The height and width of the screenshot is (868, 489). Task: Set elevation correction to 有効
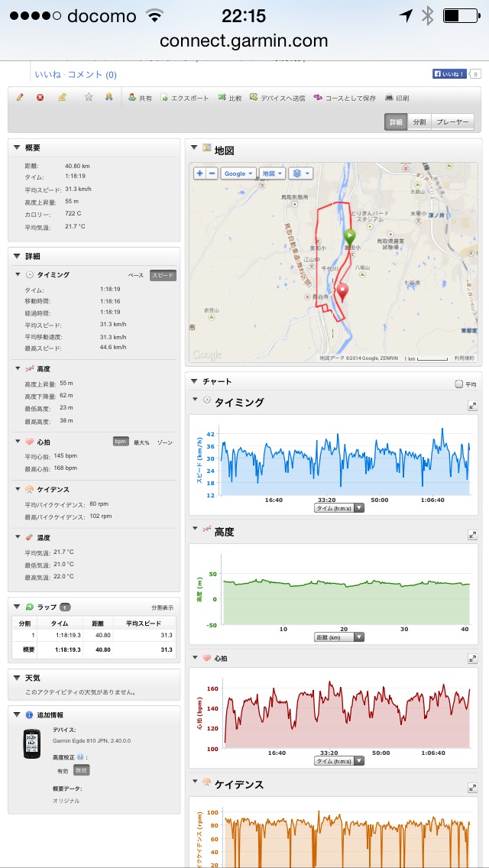coord(63,770)
